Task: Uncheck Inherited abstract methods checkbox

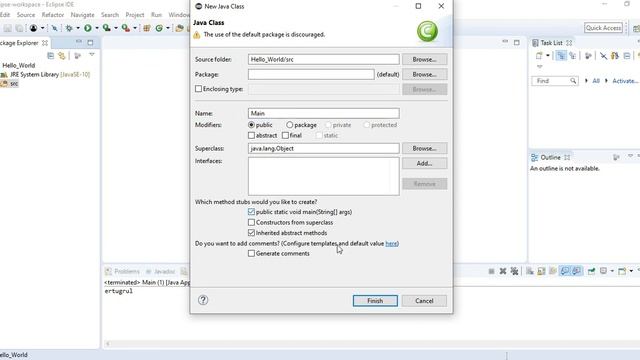Action: tap(251, 233)
